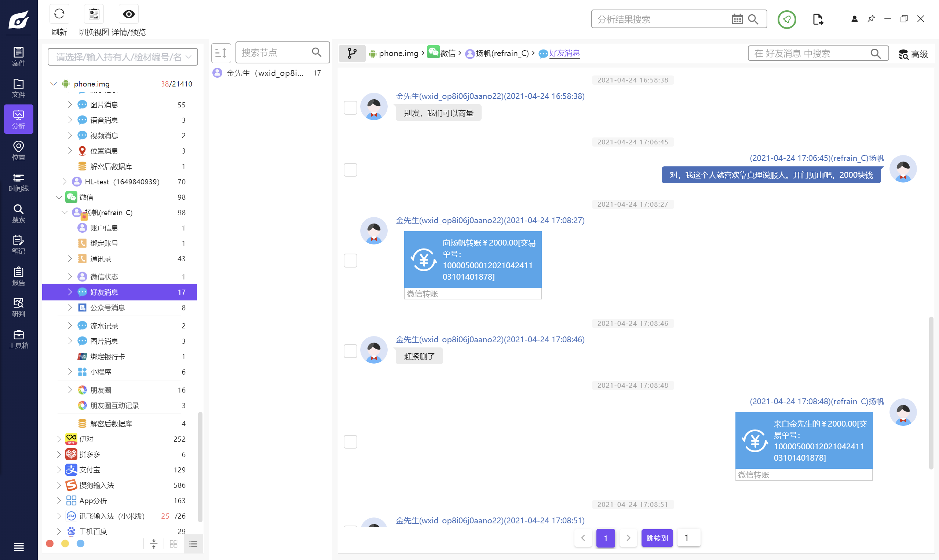Image resolution: width=939 pixels, height=560 pixels.
Task: Click the export file icon
Action: (x=818, y=19)
